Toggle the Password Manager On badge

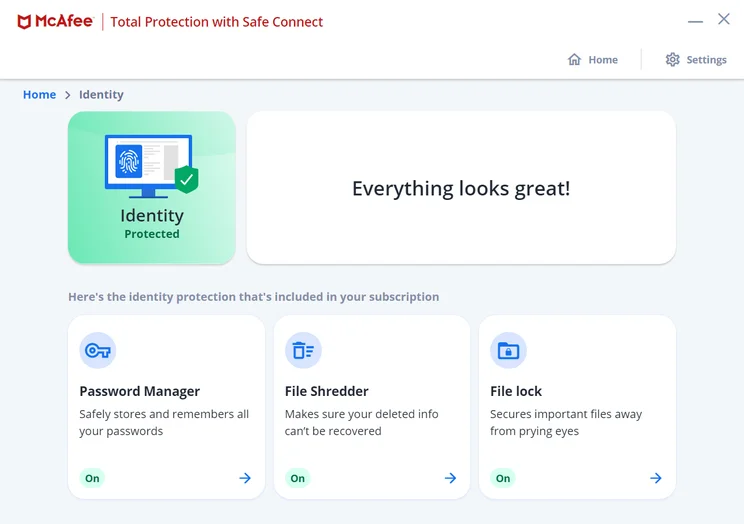pos(92,478)
